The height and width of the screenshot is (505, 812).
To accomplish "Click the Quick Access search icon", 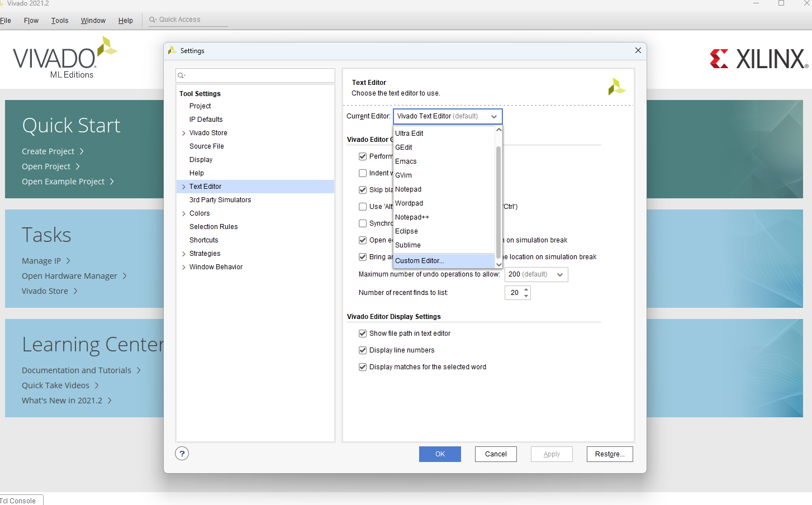I will click(x=152, y=20).
